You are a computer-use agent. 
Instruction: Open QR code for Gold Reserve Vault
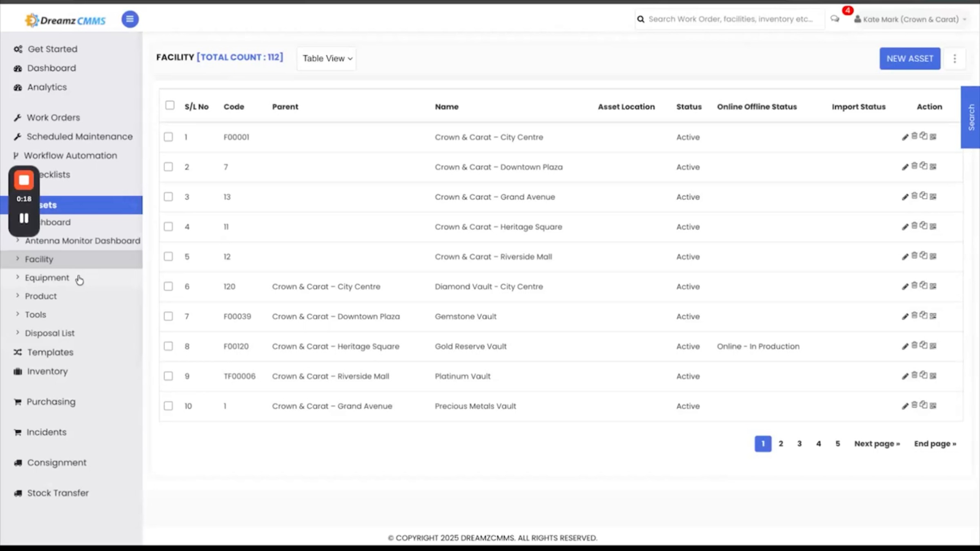point(933,346)
